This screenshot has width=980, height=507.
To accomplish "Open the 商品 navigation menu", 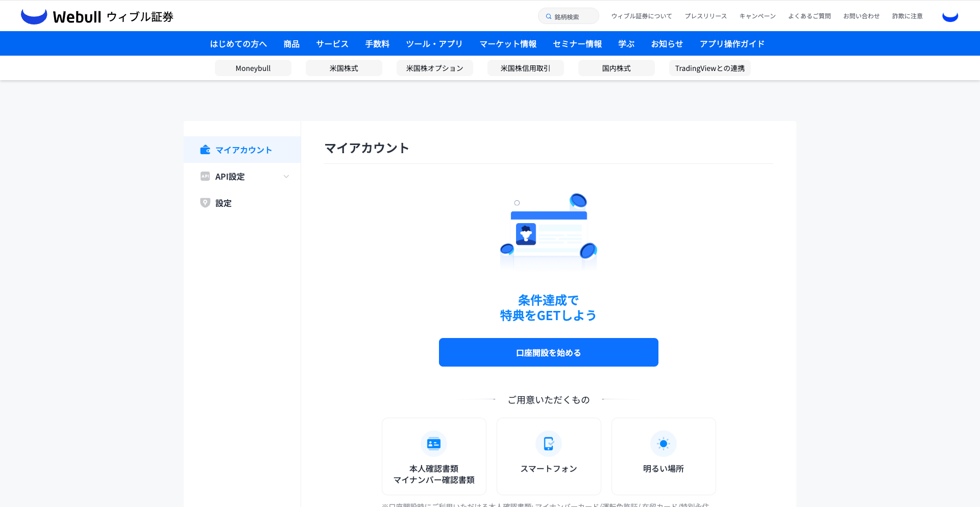I will [x=291, y=44].
